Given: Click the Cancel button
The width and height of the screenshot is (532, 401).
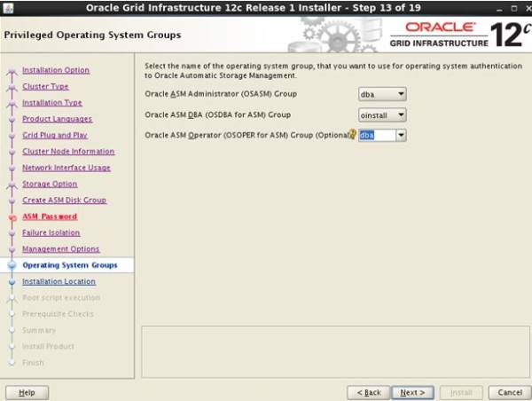Looking at the screenshot, I should 510,393.
